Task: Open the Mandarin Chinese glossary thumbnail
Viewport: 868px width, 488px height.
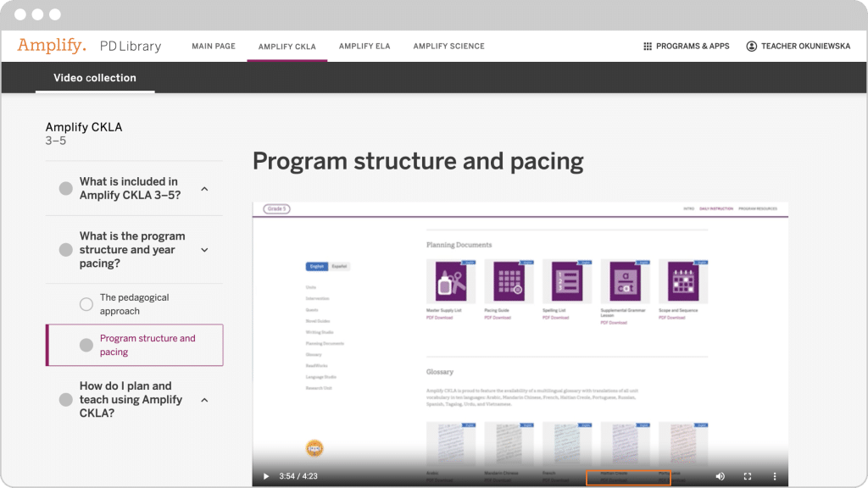Action: pyautogui.click(x=509, y=443)
